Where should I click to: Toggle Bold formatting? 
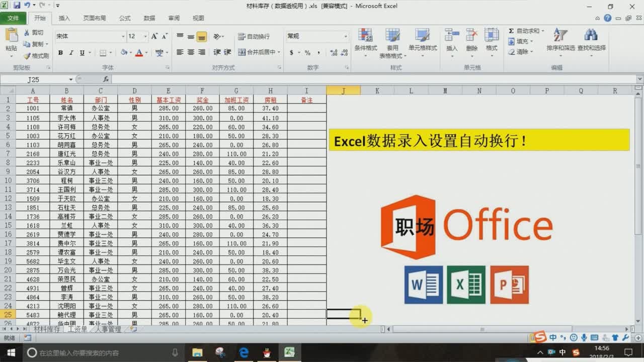[x=60, y=52]
